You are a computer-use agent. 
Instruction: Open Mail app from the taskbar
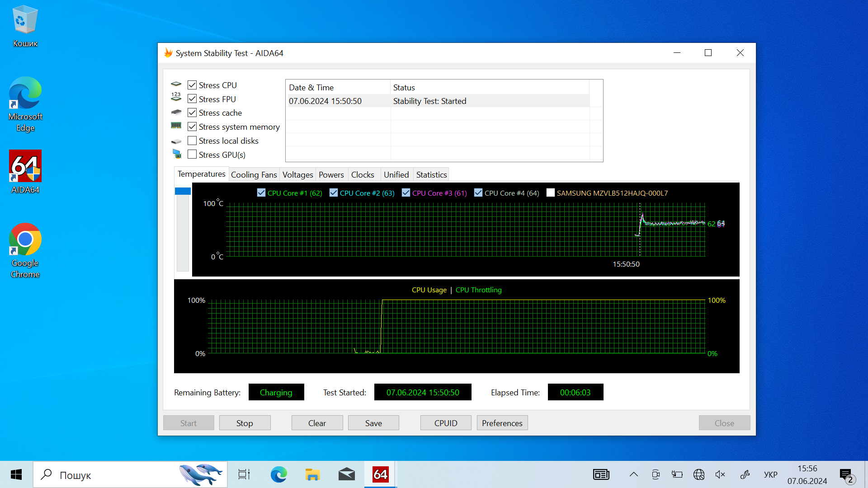point(346,474)
